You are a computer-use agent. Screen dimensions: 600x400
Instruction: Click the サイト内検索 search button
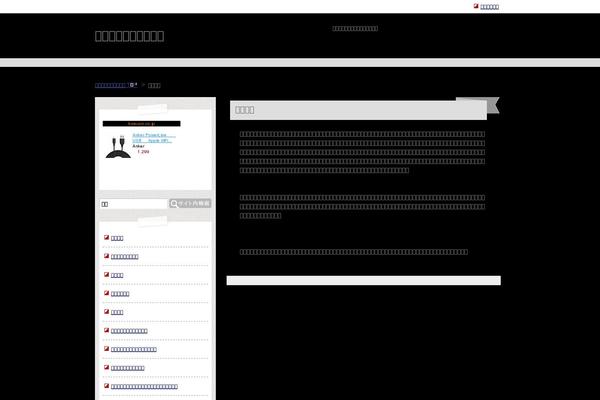pos(190,204)
